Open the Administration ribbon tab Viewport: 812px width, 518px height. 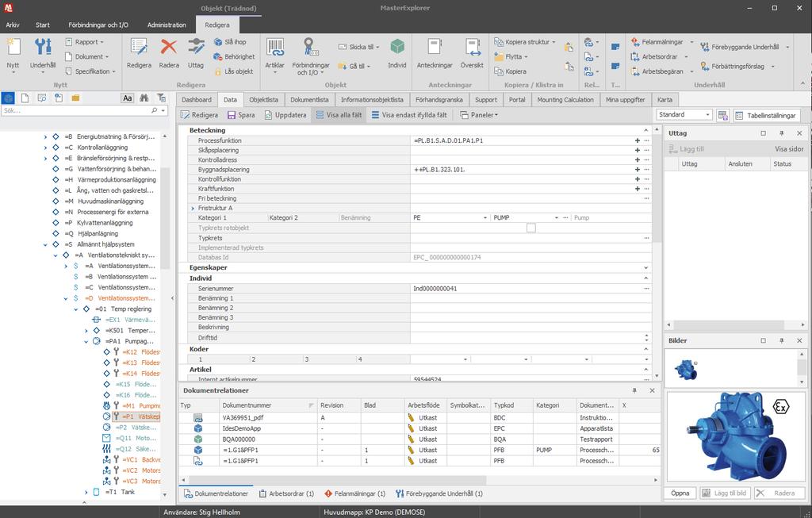tap(167, 25)
